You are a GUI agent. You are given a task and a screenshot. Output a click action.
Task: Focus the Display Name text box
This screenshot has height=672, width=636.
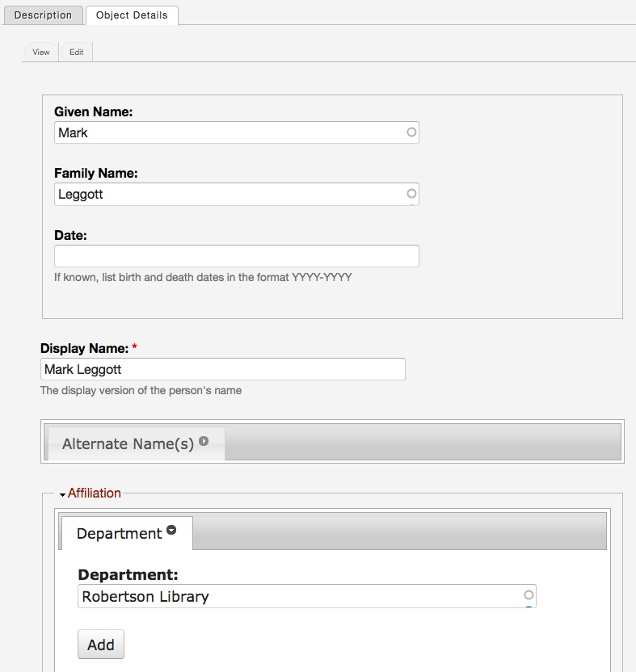(222, 369)
